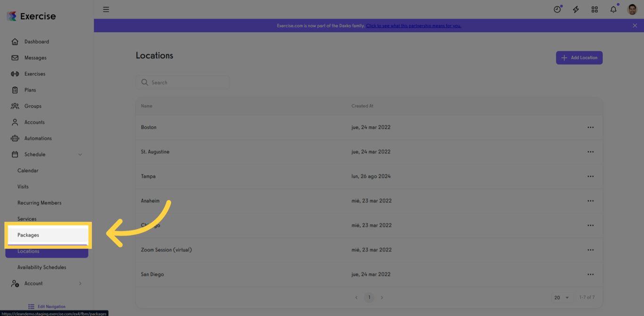Check notifications via the bell icon
Image resolution: width=644 pixels, height=316 pixels.
coord(612,9)
